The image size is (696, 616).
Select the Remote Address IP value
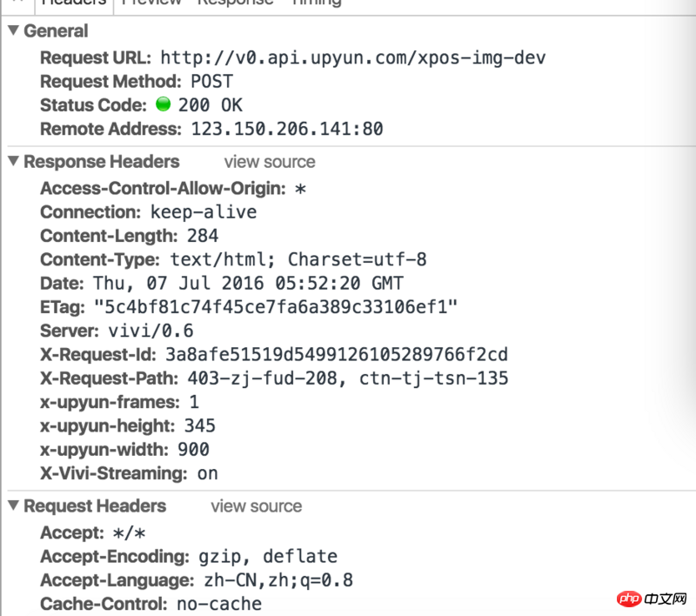point(281,130)
